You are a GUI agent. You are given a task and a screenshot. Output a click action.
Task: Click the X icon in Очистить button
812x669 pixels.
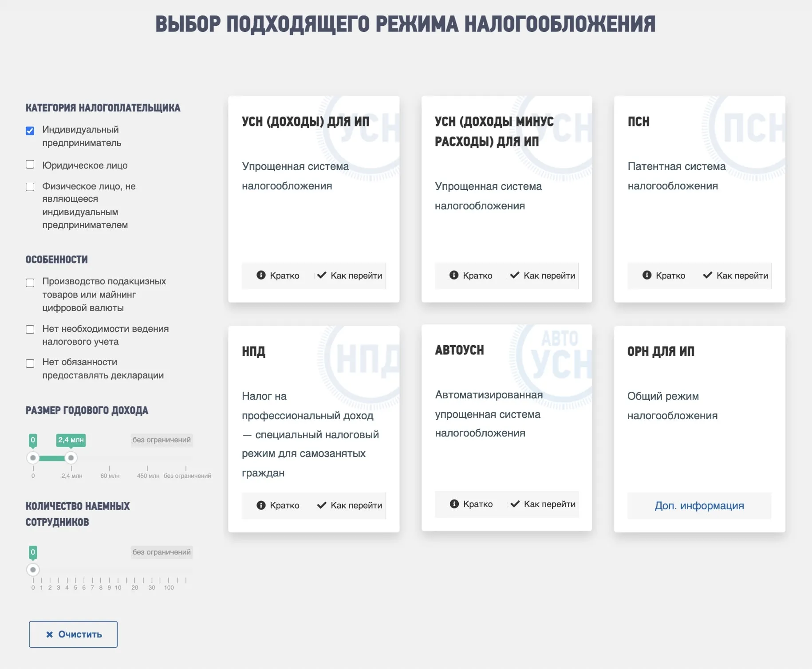50,634
